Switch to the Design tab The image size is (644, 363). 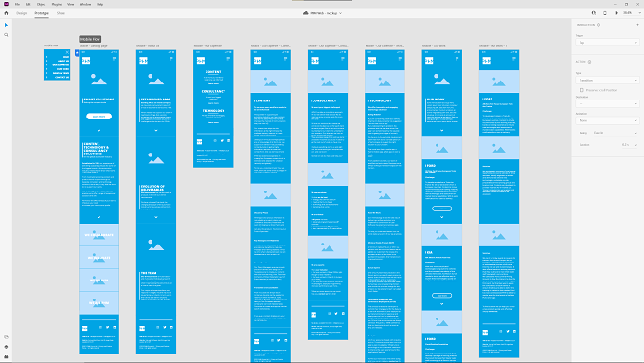tap(22, 13)
